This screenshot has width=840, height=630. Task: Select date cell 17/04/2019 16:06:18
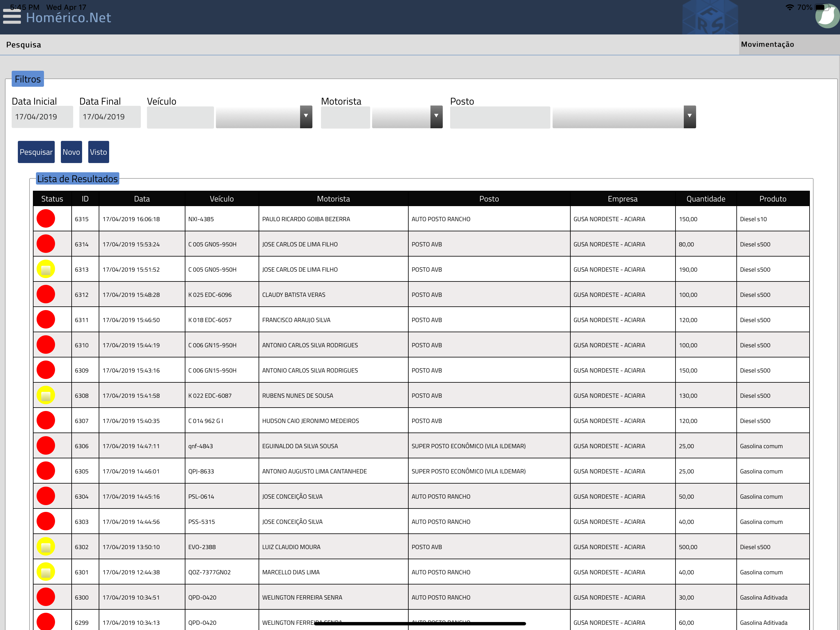coord(142,219)
